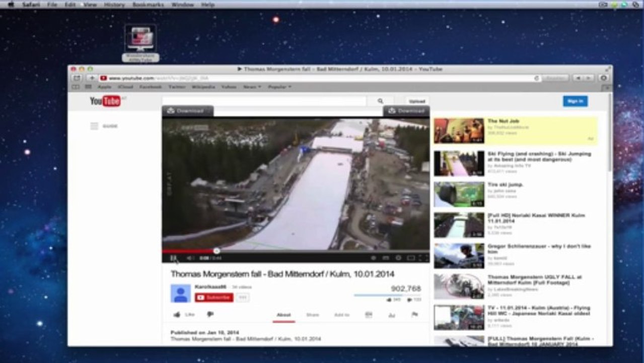
Task: Toggle captions in the video player
Action: 386,258
